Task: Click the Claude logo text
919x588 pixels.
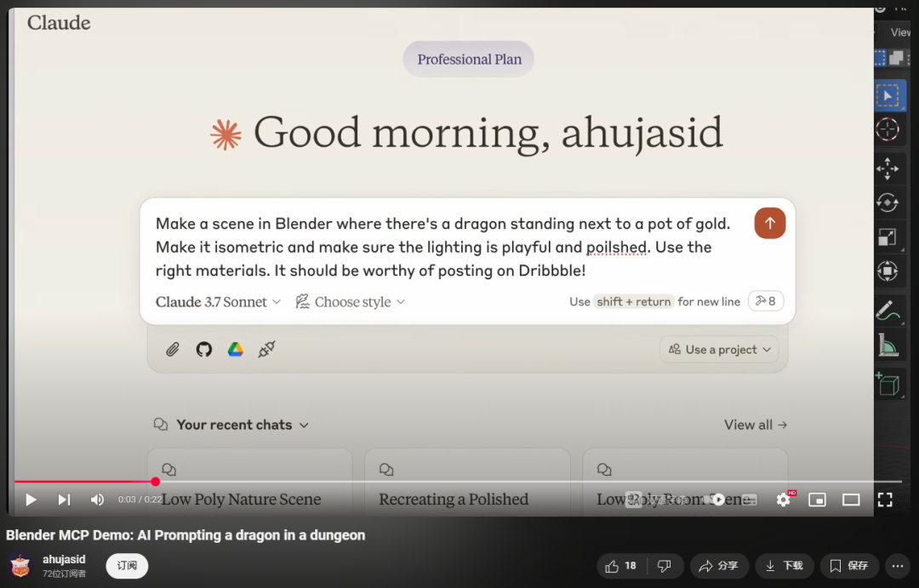Action: pyautogui.click(x=59, y=23)
